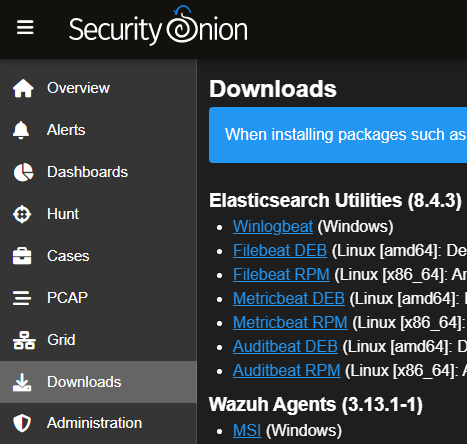The width and height of the screenshot is (467, 444).
Task: Click the Wazuh Agents (3.13.1-1) heading
Action: click(316, 405)
